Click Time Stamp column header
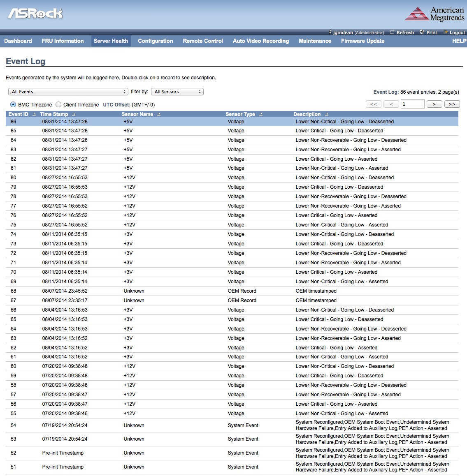Viewport: 467px width, 476px height. coord(54,114)
